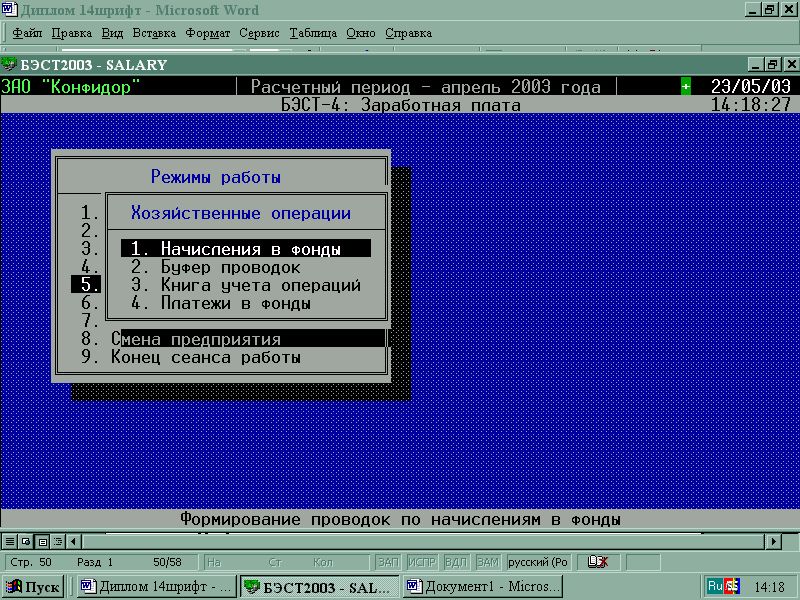Screen dimensions: 800x600
Task: Open the Таблица menu
Action: [x=313, y=33]
